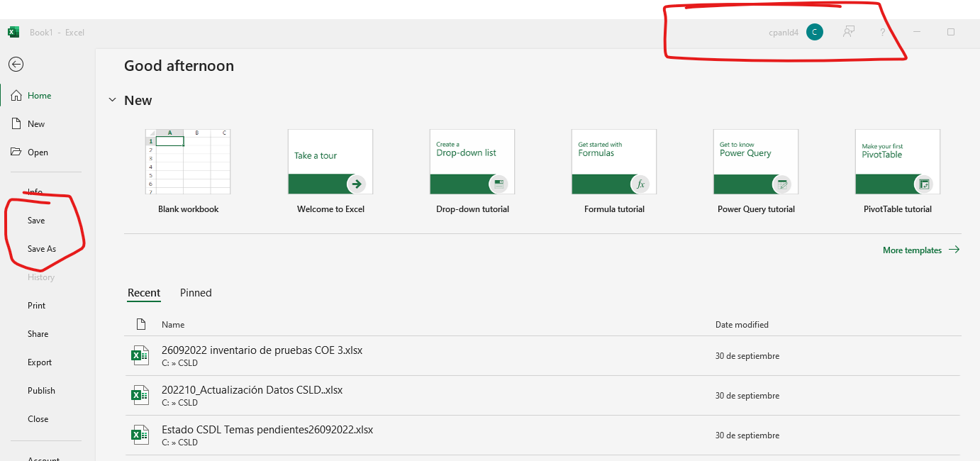
Task: Click the arrow icon on Take a tour
Action: 357,184
